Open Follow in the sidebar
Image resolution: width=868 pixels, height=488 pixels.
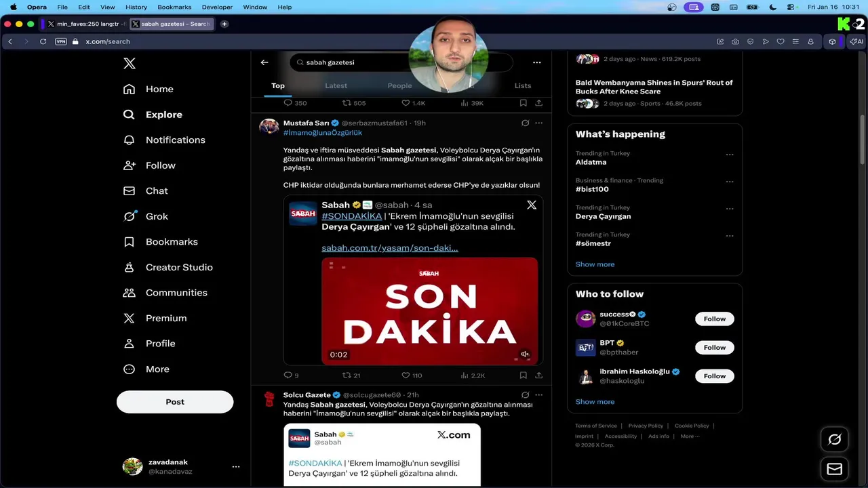tap(149, 165)
